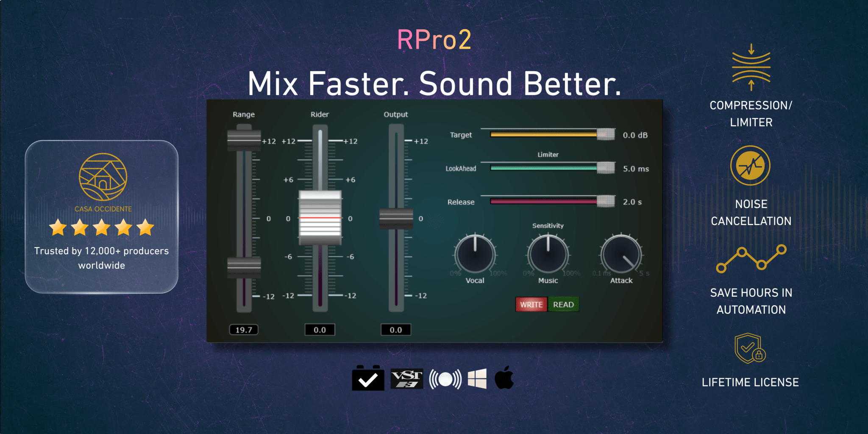Image resolution: width=868 pixels, height=434 pixels.
Task: Click the noise cancellation circle icon
Action: 750,165
